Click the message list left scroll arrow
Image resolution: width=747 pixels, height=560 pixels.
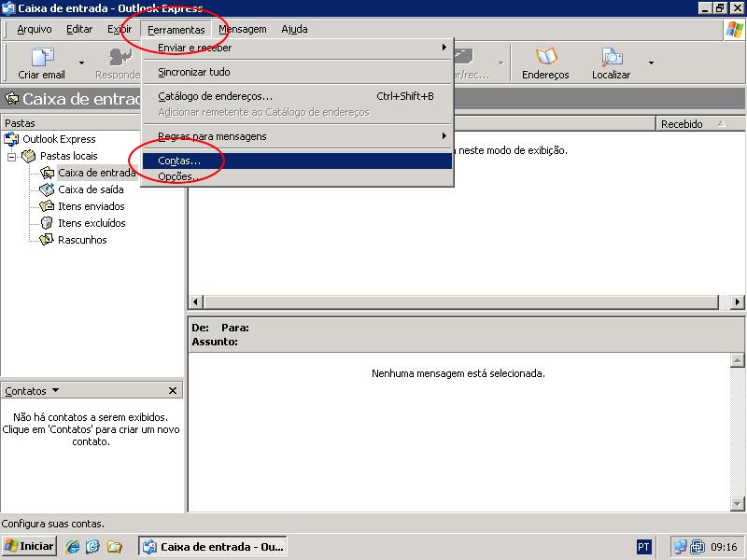[x=196, y=301]
